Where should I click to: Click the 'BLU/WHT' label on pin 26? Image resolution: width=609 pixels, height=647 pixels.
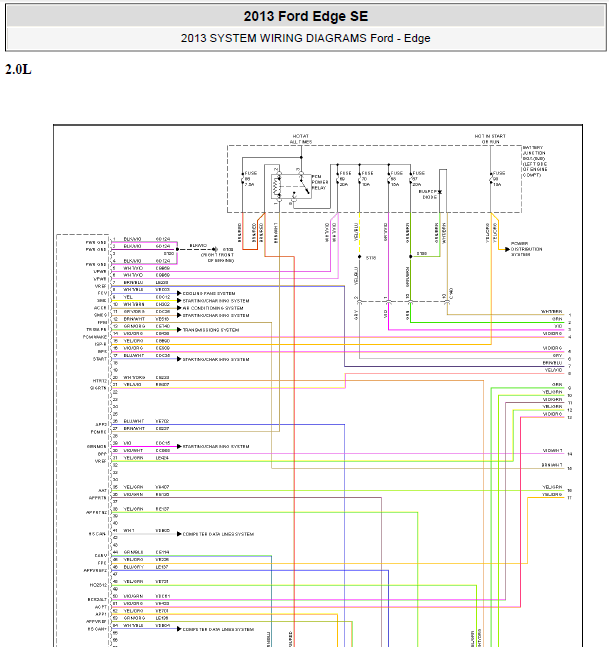tap(134, 421)
